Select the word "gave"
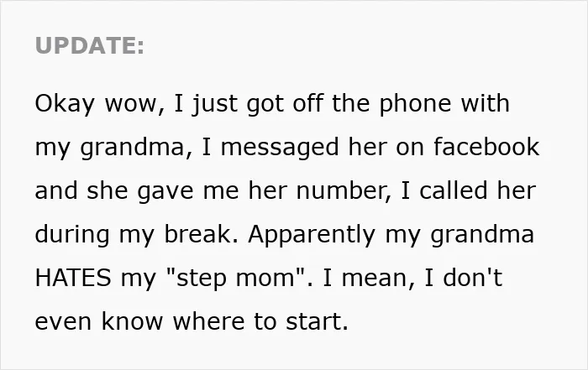The width and height of the screenshot is (588, 370). pyautogui.click(x=165, y=192)
